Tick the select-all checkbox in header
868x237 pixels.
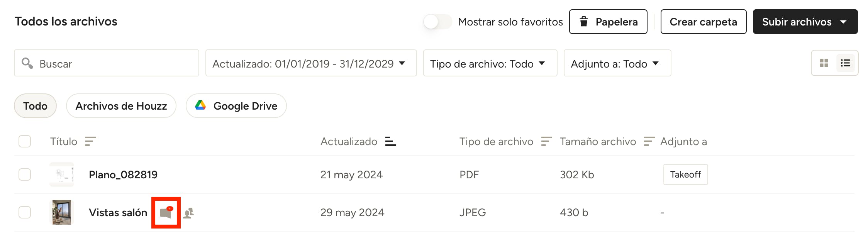coord(25,142)
